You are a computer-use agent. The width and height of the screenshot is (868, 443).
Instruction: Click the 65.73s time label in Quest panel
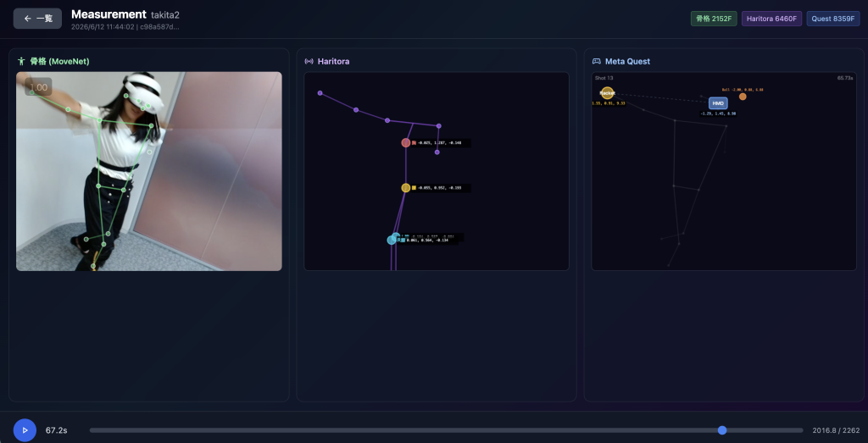pyautogui.click(x=845, y=78)
